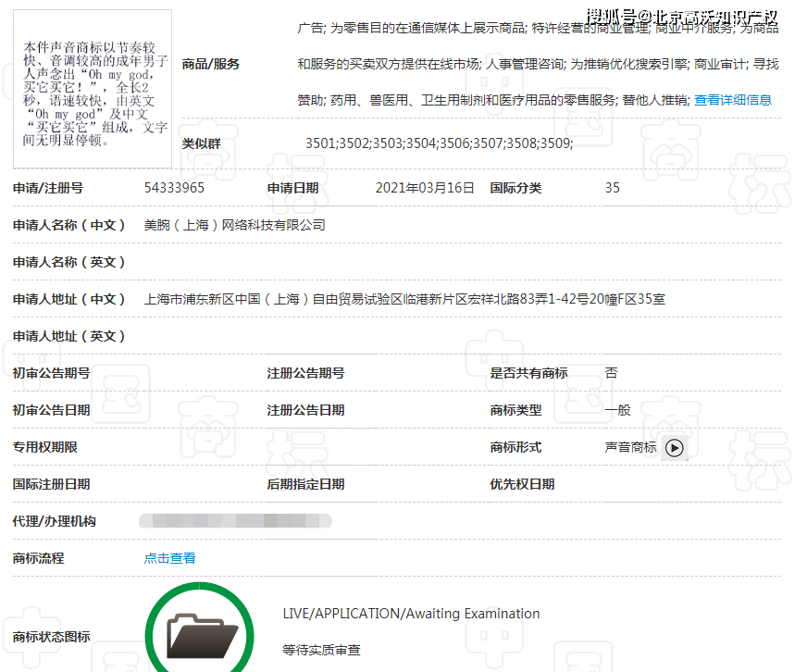Select the LIVE/APPLICATION/Awaiting Examination status text

[x=411, y=614]
